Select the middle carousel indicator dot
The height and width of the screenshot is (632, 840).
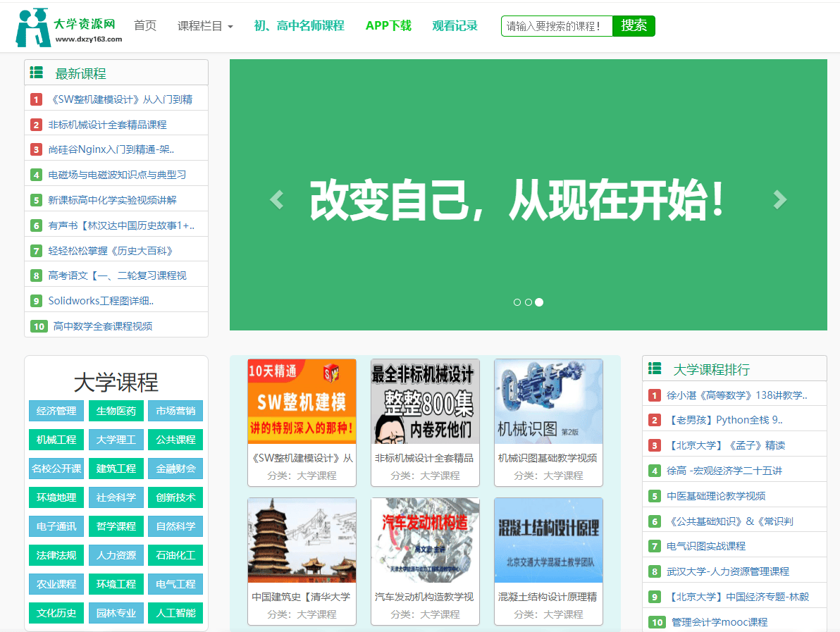(x=529, y=302)
